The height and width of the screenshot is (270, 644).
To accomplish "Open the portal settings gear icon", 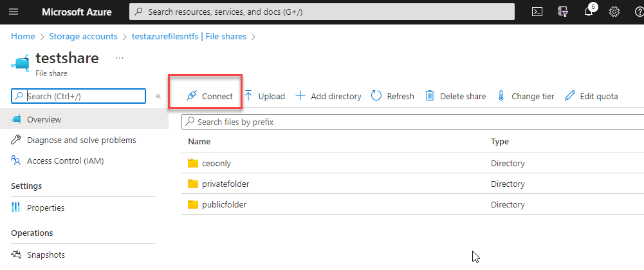I will 614,12.
